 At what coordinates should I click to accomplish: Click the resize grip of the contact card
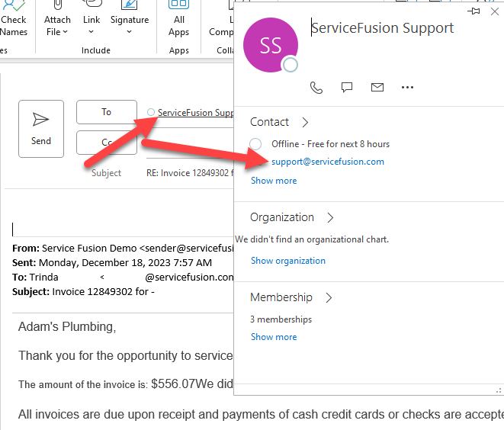[499, 391]
